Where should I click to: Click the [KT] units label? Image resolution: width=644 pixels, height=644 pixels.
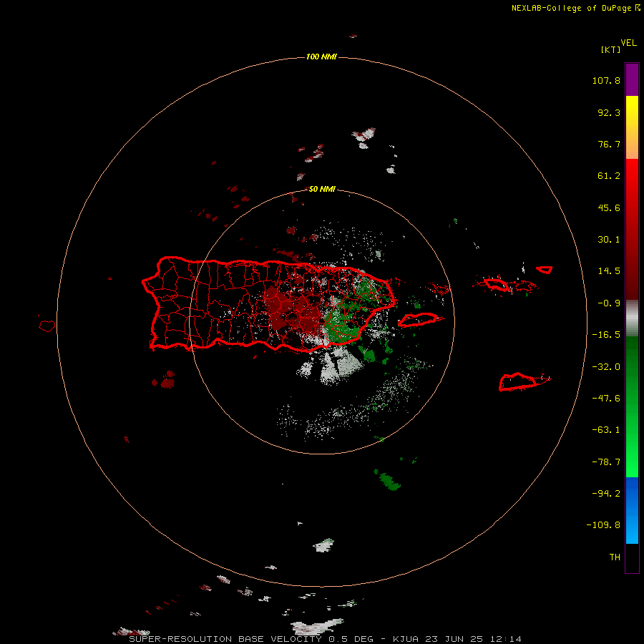pyautogui.click(x=611, y=49)
